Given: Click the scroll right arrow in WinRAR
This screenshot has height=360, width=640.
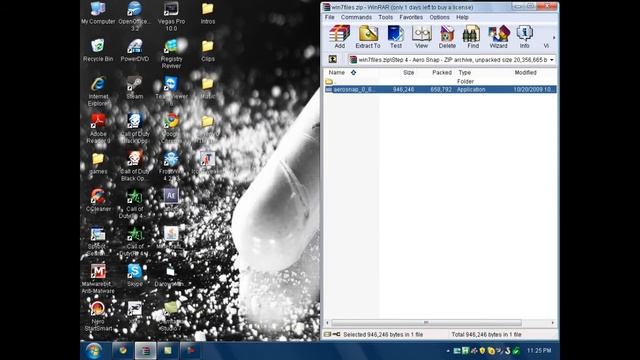Looking at the screenshot, I should (x=553, y=322).
